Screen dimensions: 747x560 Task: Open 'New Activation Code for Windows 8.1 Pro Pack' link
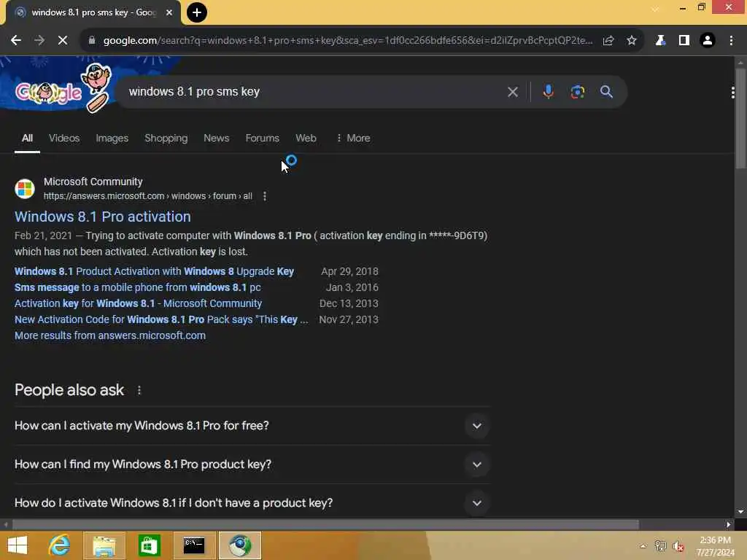[x=161, y=319]
